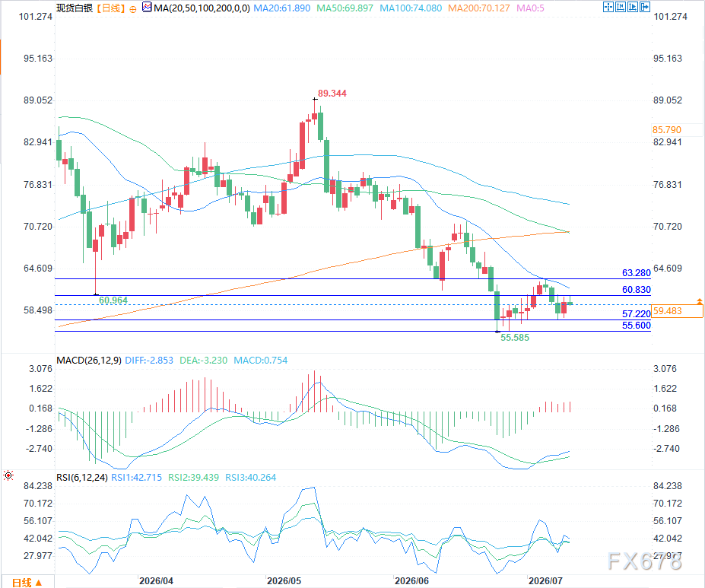Viewport: 705px width, 588px height.
Task: Click the DEA:-3.230 value
Action: (203, 361)
